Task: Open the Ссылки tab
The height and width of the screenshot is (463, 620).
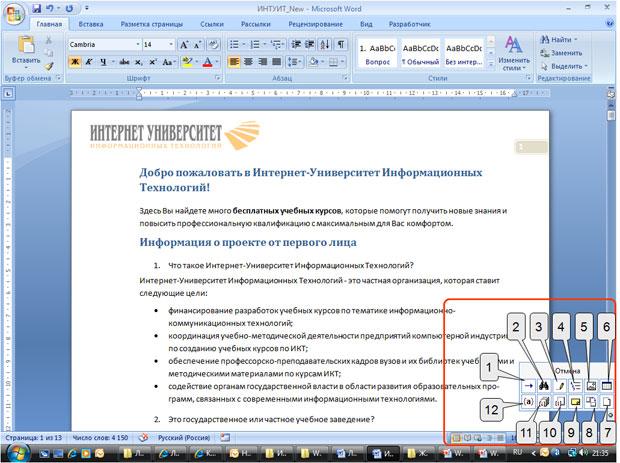Action: [x=212, y=24]
